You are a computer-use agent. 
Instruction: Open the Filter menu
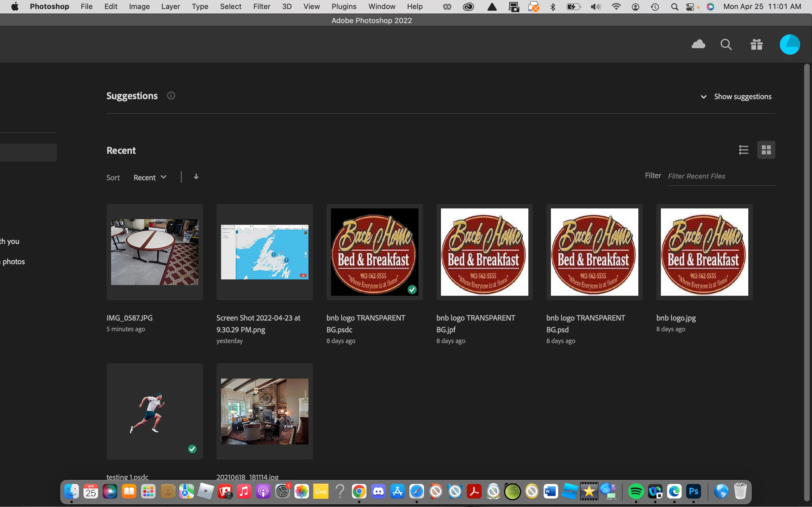click(261, 7)
